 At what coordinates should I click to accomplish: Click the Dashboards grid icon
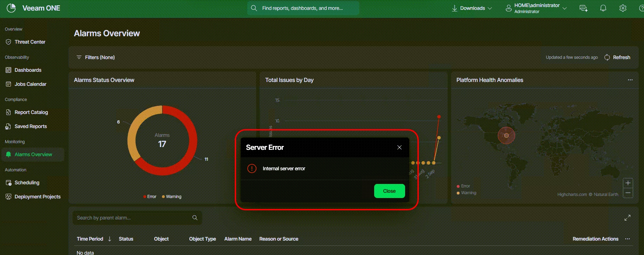(x=8, y=70)
